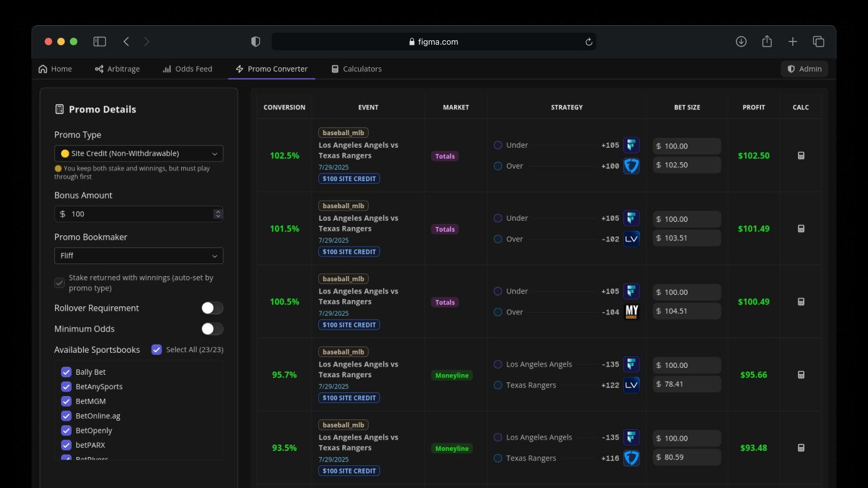Click the Moneyline tag in the 93.5% row
This screenshot has width=868, height=488.
(x=452, y=448)
